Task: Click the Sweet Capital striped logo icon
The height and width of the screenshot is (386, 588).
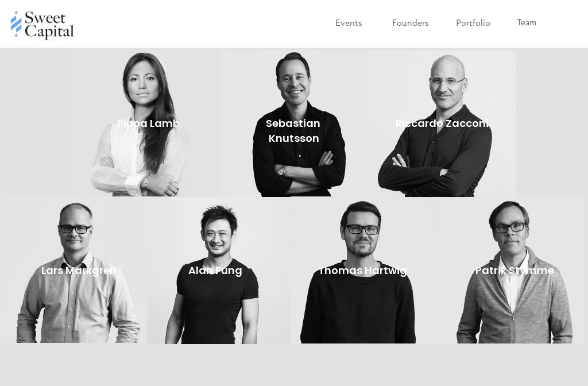Action: pyautogui.click(x=16, y=24)
